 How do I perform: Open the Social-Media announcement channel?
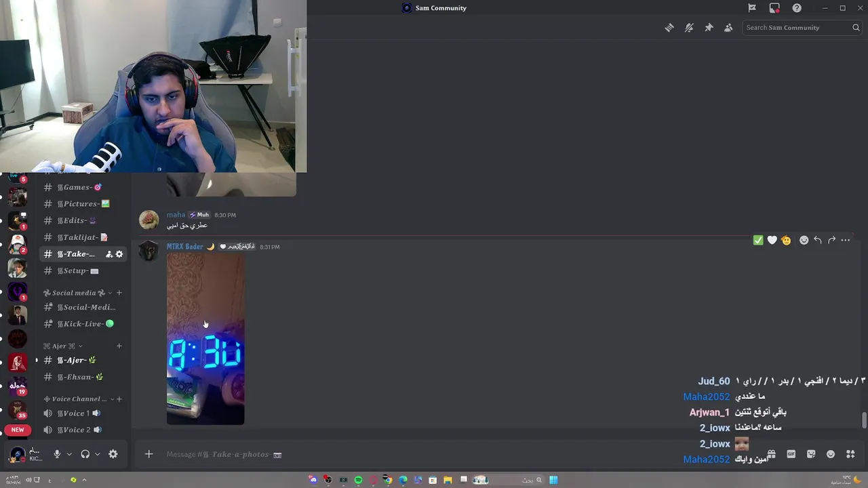pyautogui.click(x=84, y=307)
